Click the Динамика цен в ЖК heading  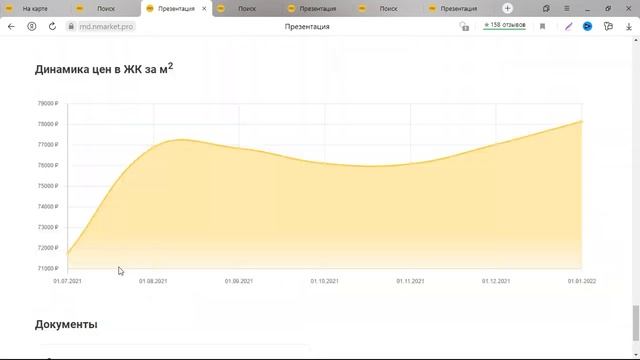(104, 69)
